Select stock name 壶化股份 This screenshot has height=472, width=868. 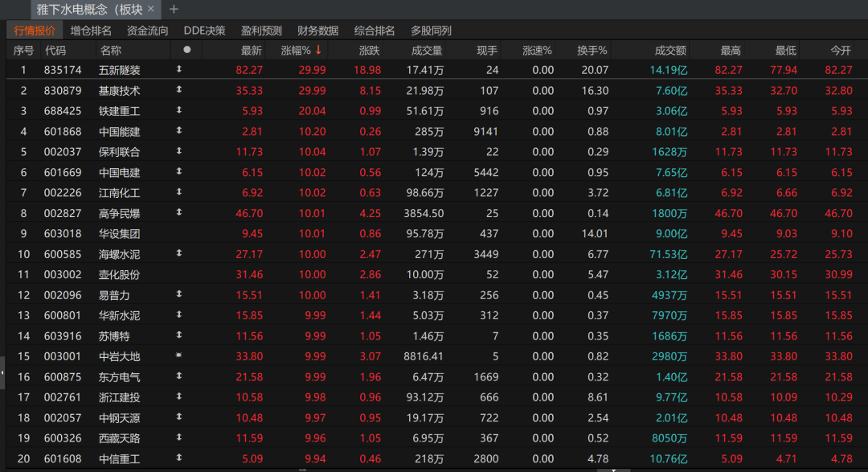[x=120, y=275]
